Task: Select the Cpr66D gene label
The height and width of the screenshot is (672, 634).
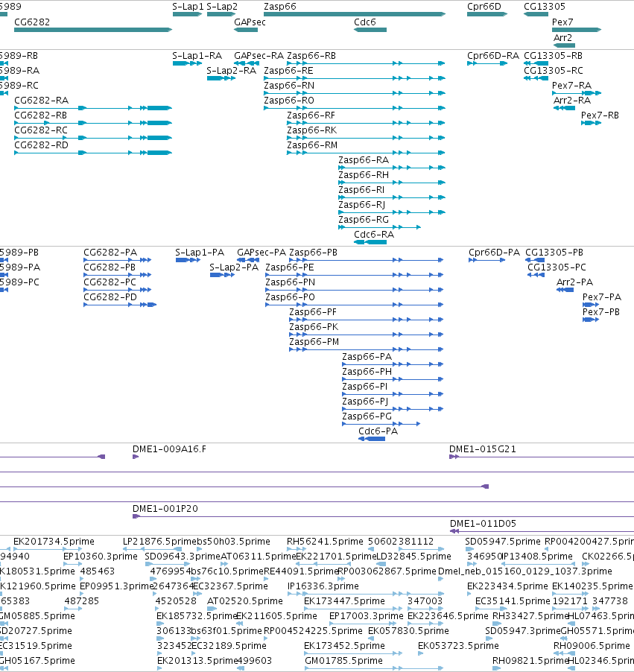Action: 484,7
